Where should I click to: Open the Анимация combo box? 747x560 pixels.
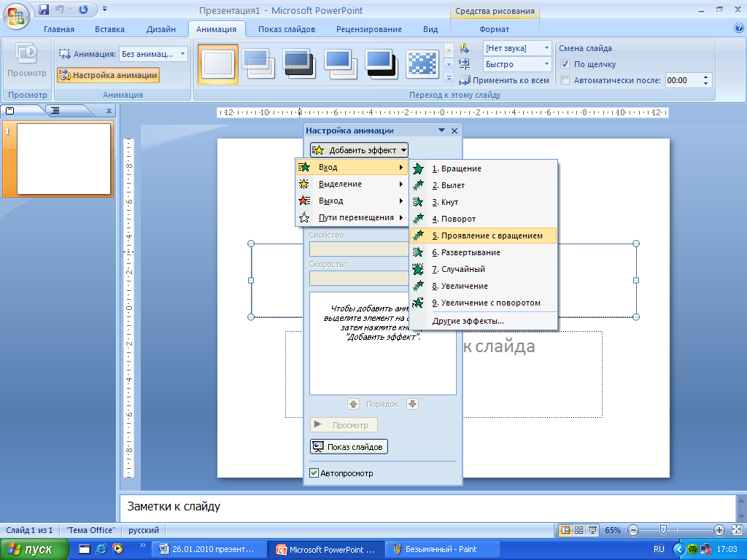point(153,54)
